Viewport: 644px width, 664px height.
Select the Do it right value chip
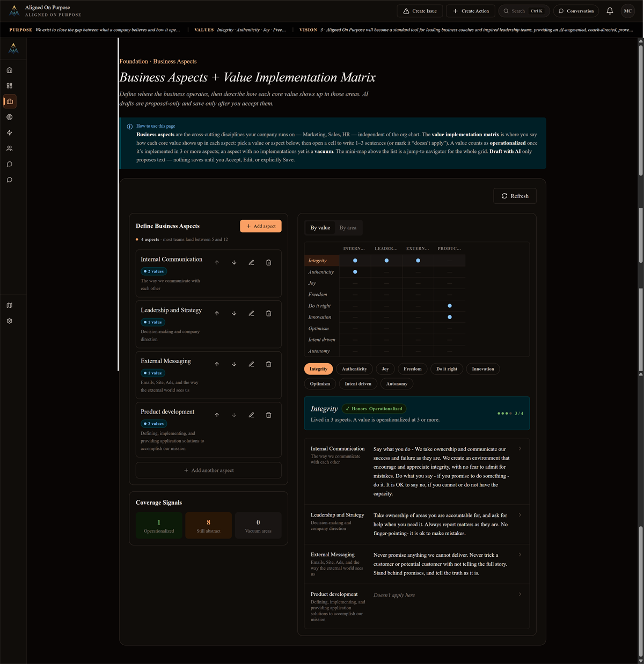point(447,369)
